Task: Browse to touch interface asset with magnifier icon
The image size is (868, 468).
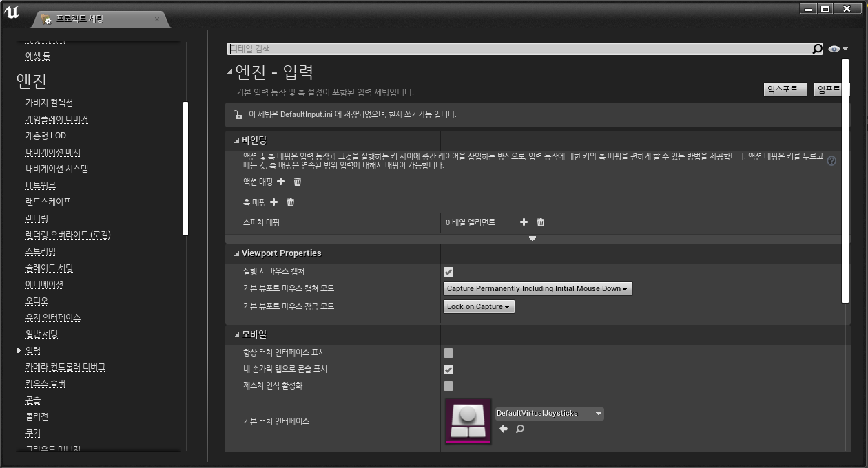Action: pos(520,429)
